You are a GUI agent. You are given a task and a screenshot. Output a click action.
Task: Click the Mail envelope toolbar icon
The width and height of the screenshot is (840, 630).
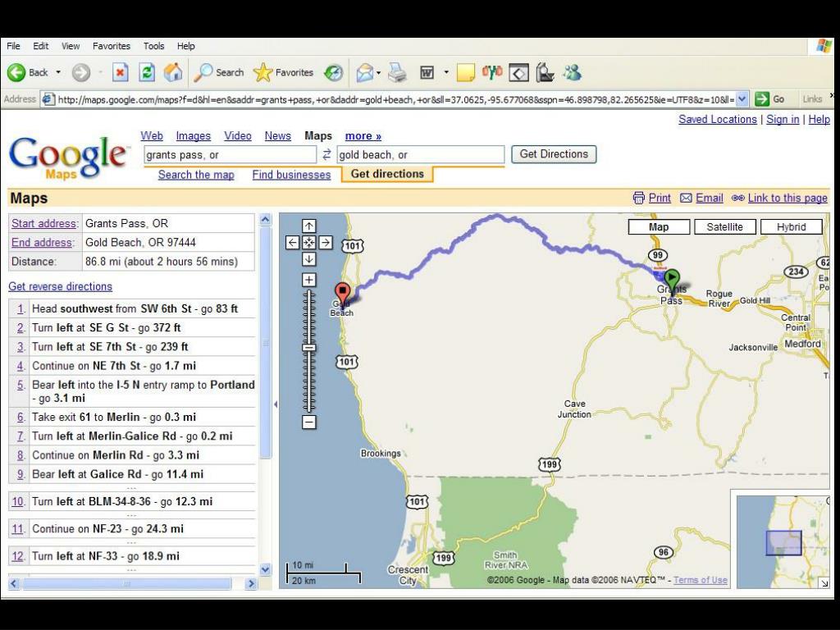click(364, 72)
